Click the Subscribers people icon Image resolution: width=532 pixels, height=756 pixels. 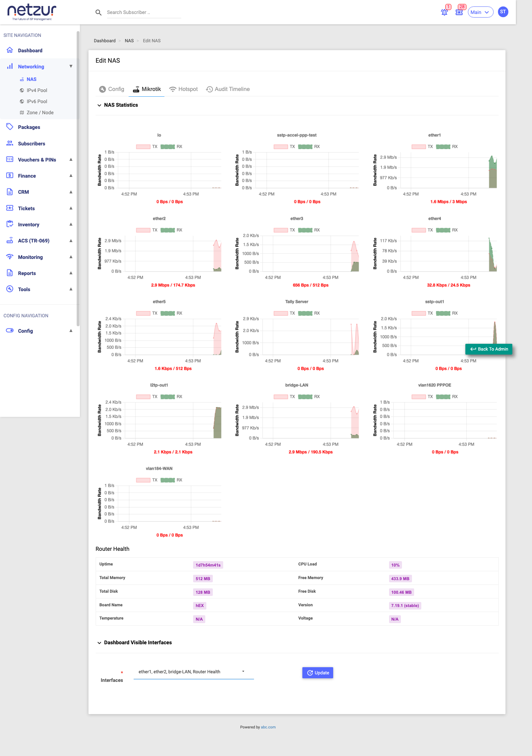tap(10, 143)
